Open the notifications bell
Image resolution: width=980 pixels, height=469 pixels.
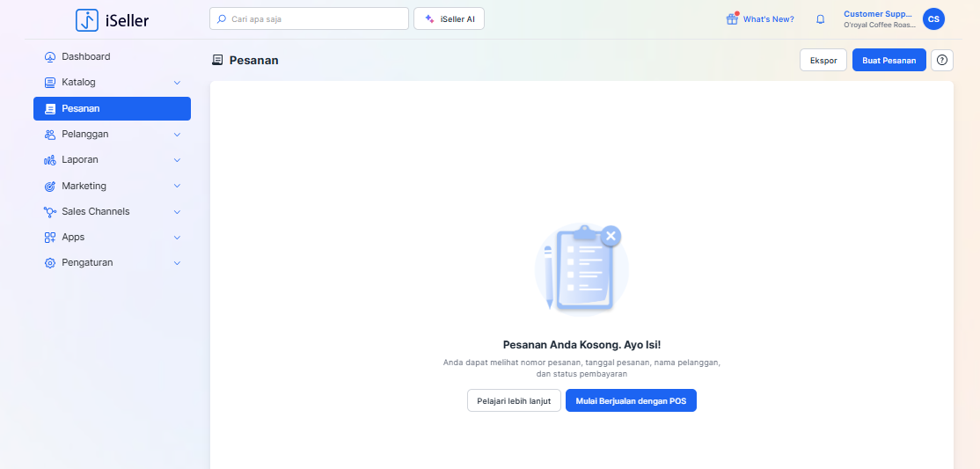pyautogui.click(x=820, y=19)
